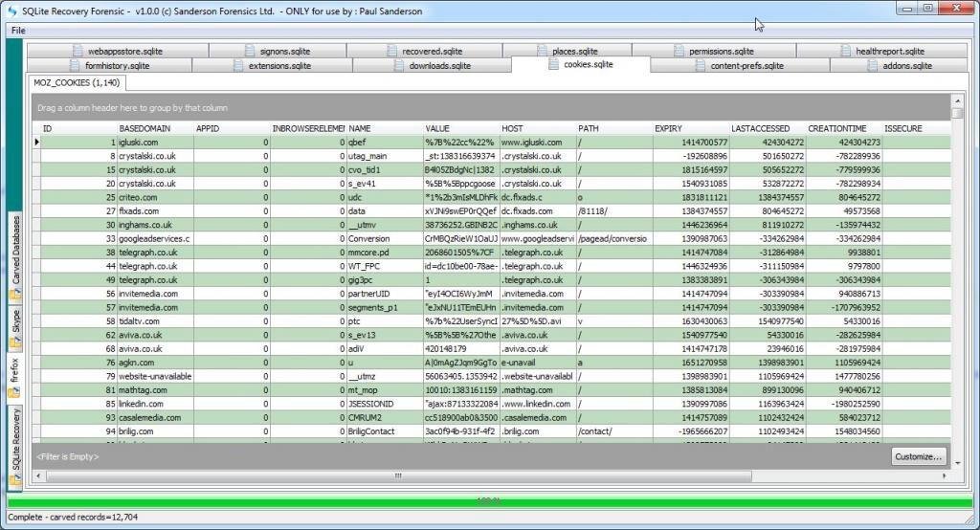
Task: Sort by the BASEDOMAIN column header
Action: pos(145,128)
